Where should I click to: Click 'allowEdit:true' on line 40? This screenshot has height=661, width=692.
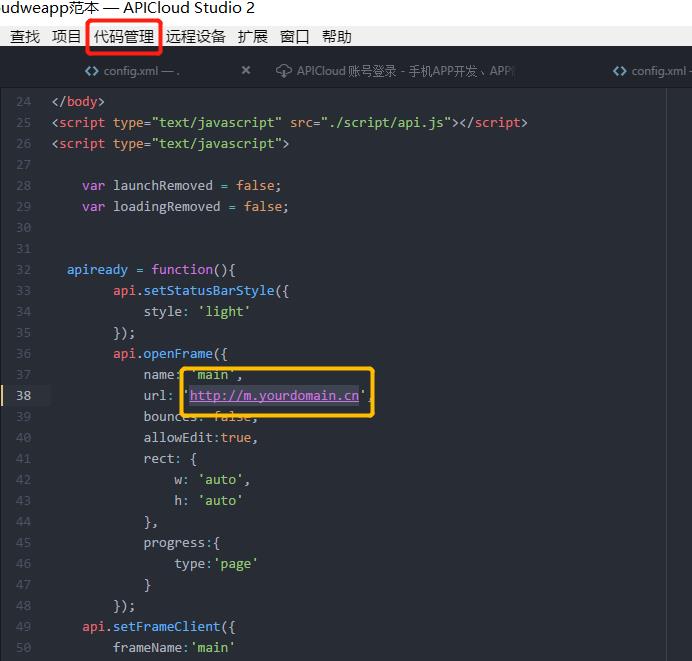197,438
